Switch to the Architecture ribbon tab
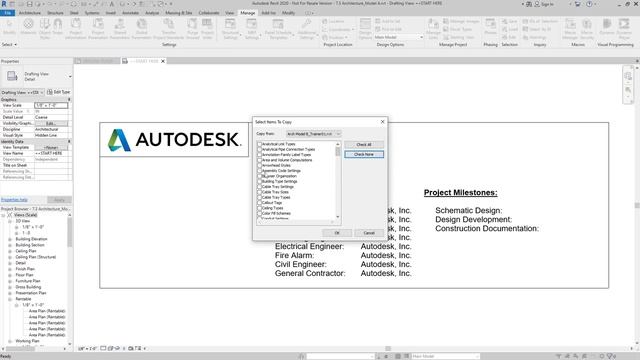The height and width of the screenshot is (360, 640). 30,13
